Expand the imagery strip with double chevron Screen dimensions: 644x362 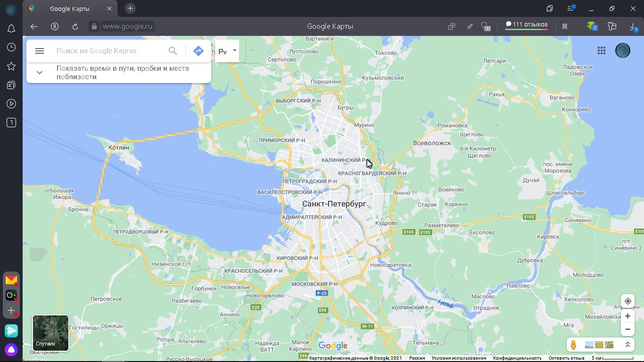(627, 345)
